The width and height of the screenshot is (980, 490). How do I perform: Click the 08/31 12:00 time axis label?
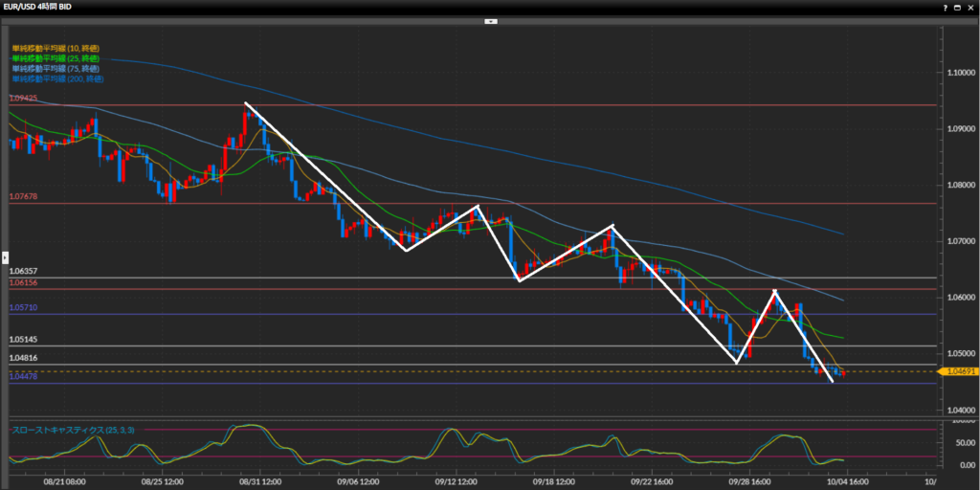[x=257, y=482]
